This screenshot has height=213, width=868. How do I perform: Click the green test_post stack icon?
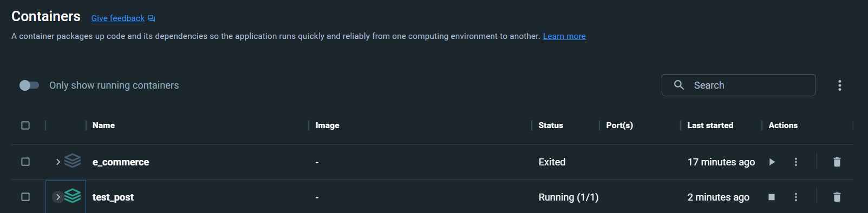pyautogui.click(x=73, y=196)
